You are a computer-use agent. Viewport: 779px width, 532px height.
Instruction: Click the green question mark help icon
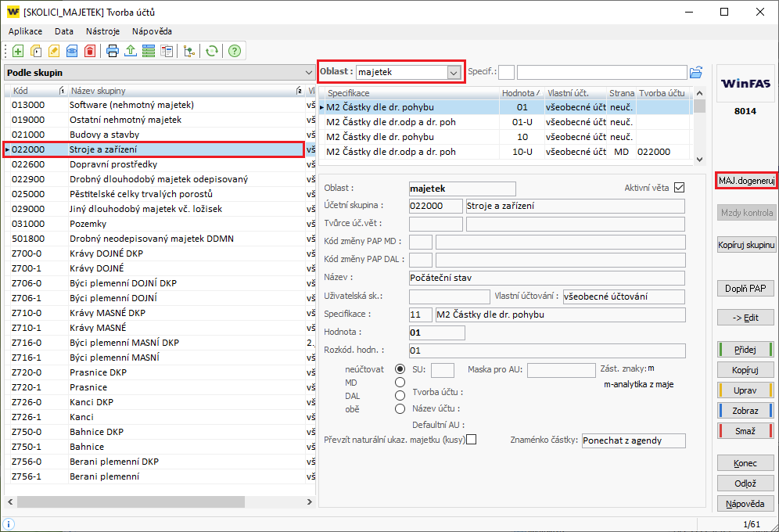click(x=235, y=51)
